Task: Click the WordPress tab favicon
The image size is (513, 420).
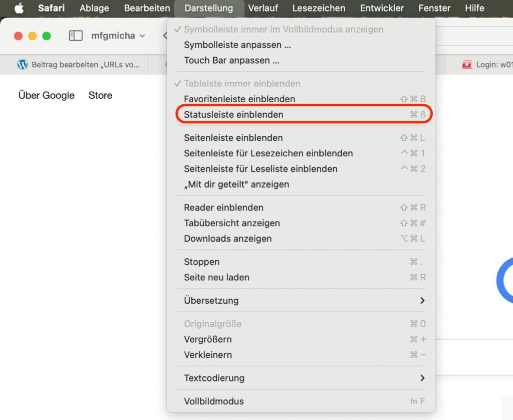Action: (22, 65)
